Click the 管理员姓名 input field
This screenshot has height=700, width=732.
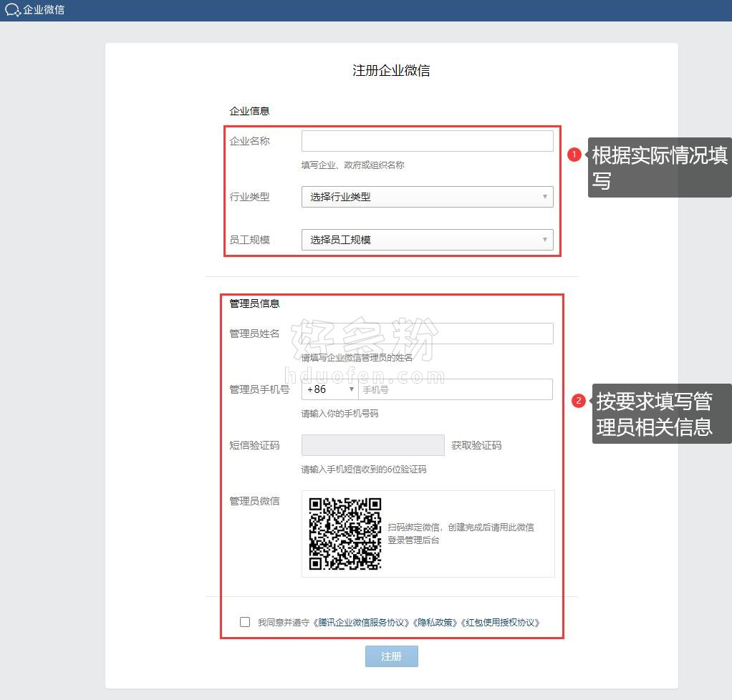[x=427, y=334]
